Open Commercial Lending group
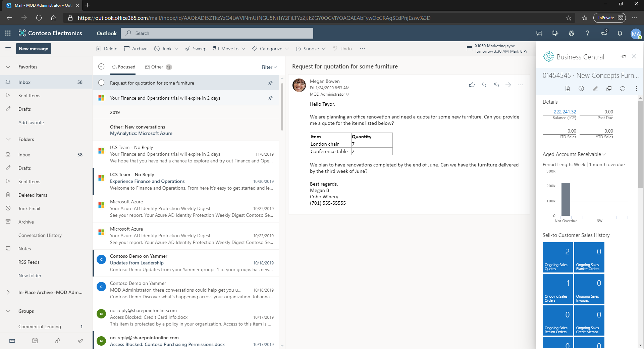Screen dimensions: 644x349 pyautogui.click(x=46, y=327)
